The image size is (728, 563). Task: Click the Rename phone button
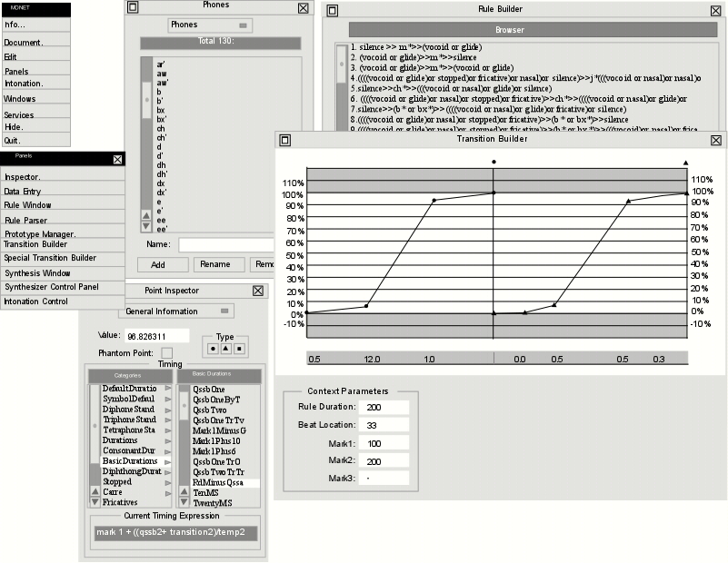point(219,264)
